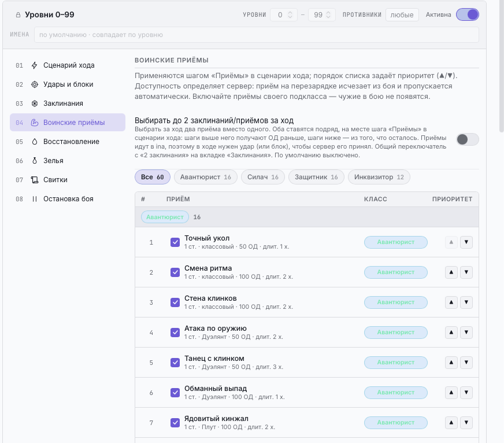The image size is (504, 443).
Task: Filter techniques by Авантюрист 16
Action: click(206, 177)
